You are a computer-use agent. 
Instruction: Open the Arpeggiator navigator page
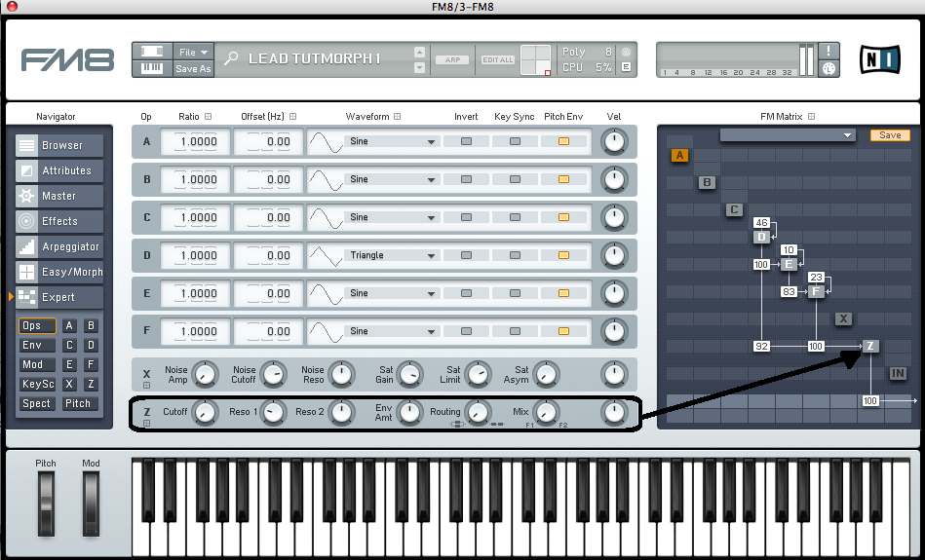(x=59, y=246)
